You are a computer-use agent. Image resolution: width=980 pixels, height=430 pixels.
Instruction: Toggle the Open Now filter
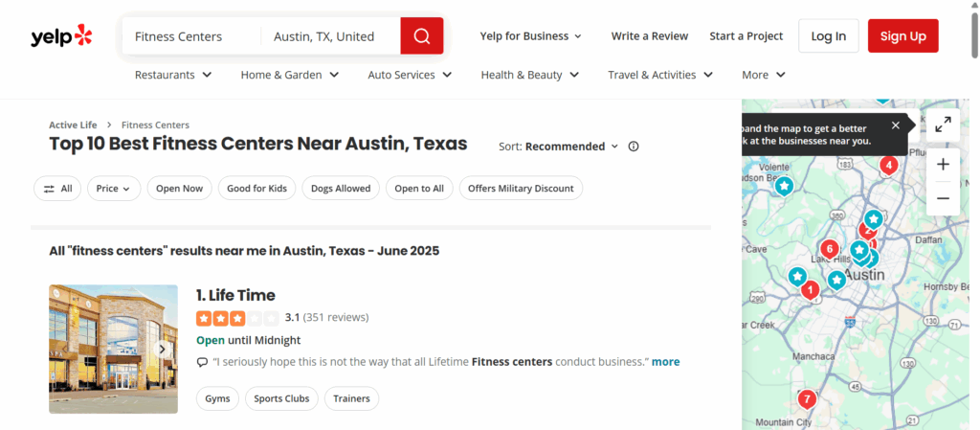(x=179, y=188)
